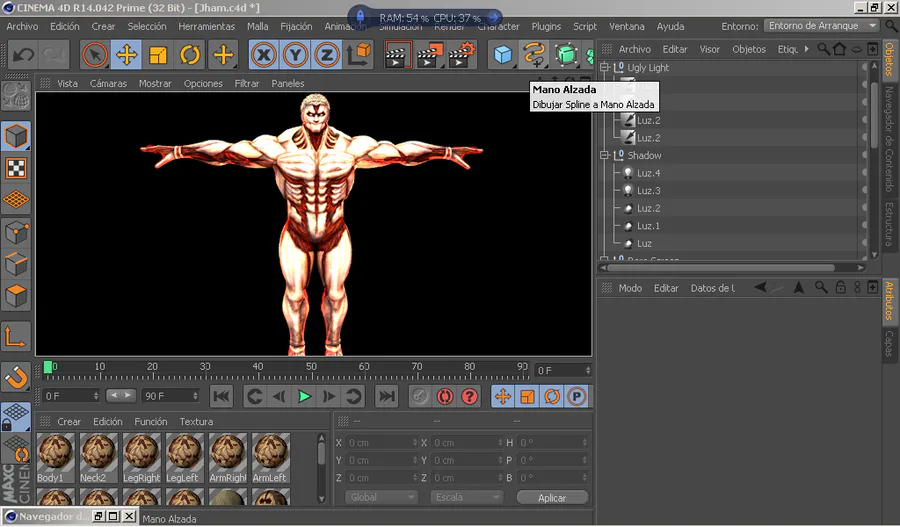
Task: Select the Points mode icon
Action: [x=16, y=232]
